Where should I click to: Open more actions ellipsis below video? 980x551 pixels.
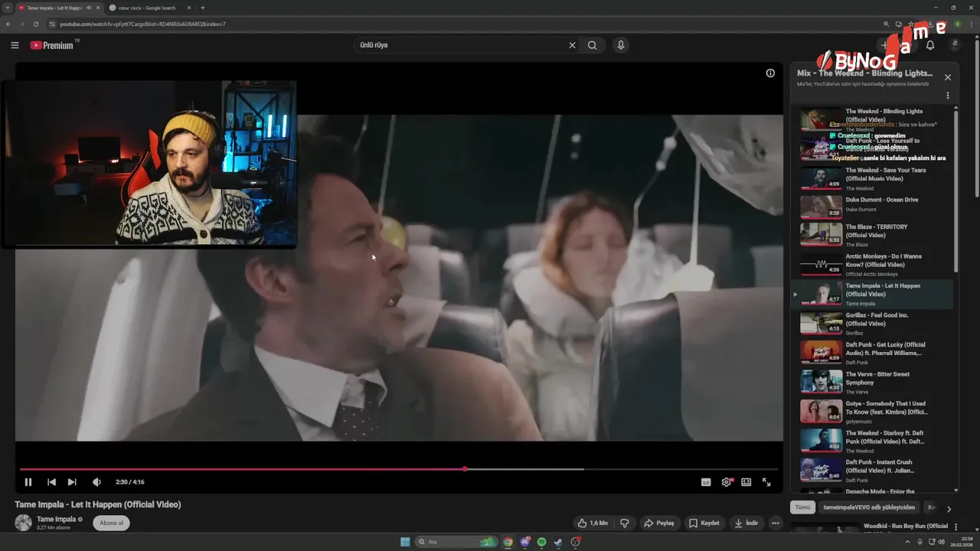click(776, 523)
